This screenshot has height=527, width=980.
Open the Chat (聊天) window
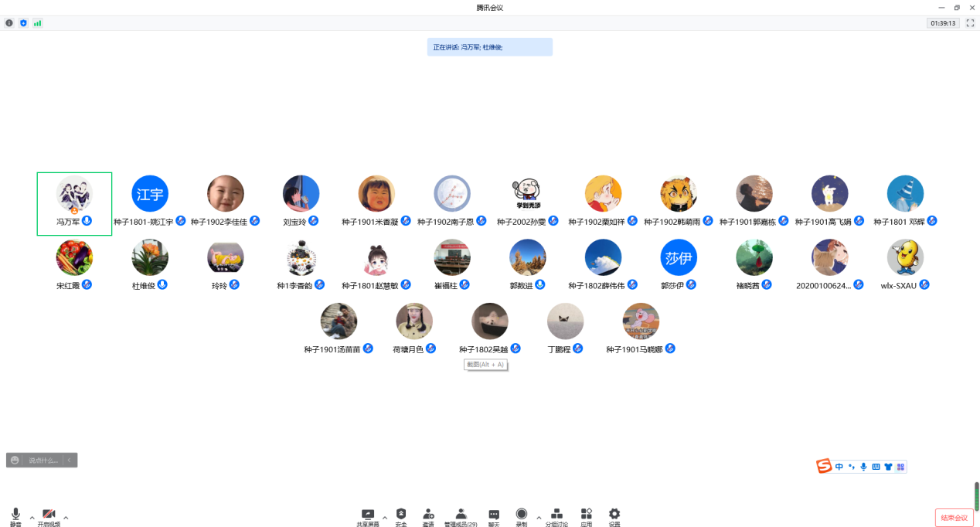[x=493, y=516]
